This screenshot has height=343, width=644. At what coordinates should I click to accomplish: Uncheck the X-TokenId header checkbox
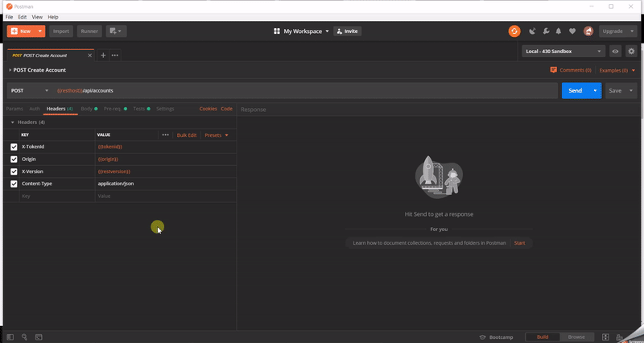(x=14, y=147)
